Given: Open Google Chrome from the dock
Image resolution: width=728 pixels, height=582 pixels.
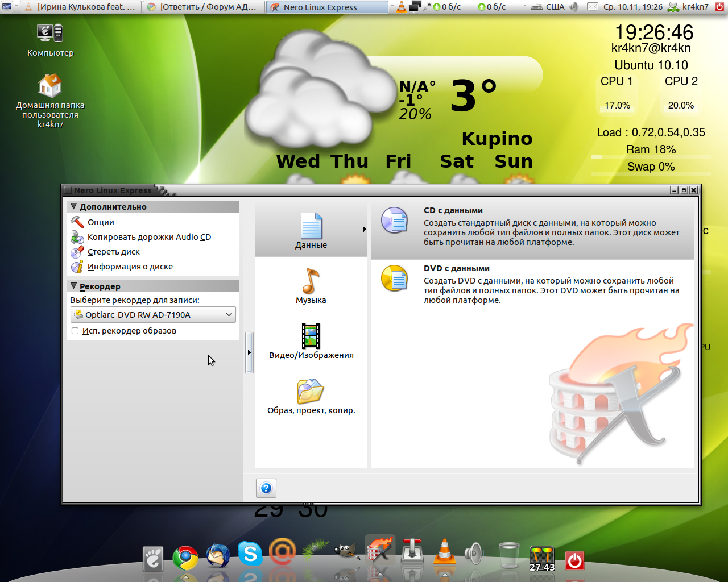Looking at the screenshot, I should 185,558.
